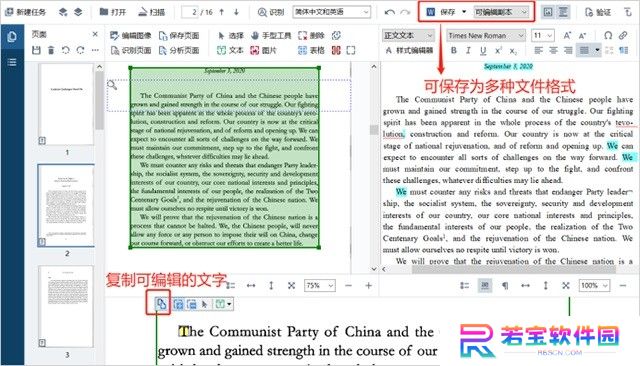Run OCR with the 识别 button
Image resolution: width=640 pixels, height=366 pixels.
point(271,12)
